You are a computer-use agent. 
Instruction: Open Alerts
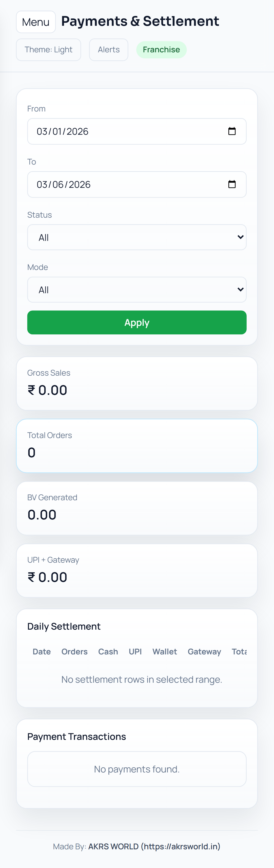pyautogui.click(x=109, y=50)
